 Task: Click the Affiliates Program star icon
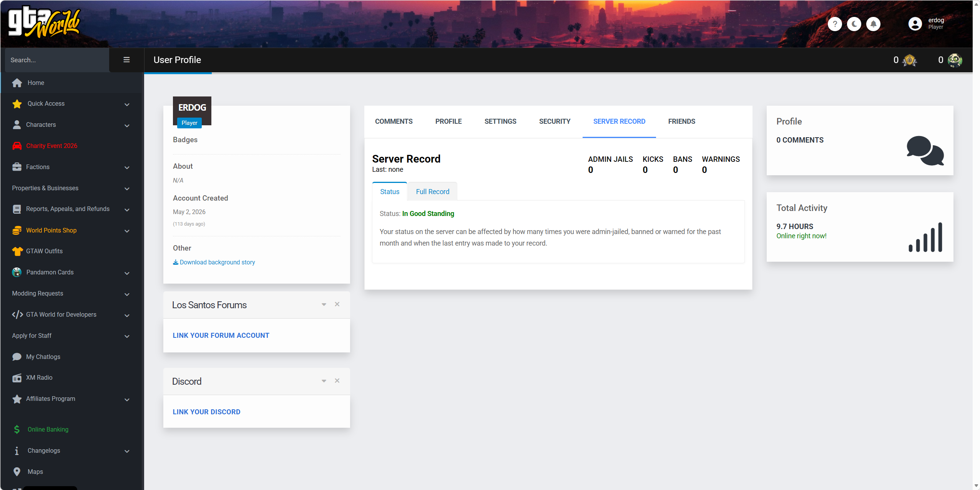pyautogui.click(x=17, y=399)
